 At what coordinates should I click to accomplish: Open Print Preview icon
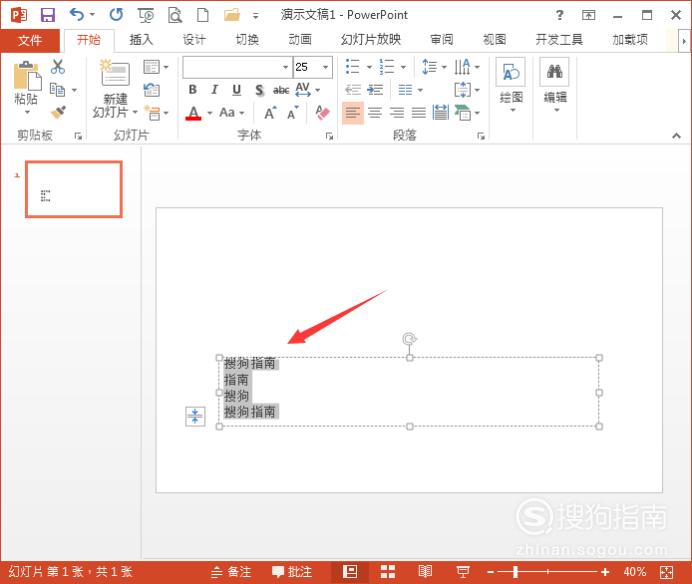175,15
